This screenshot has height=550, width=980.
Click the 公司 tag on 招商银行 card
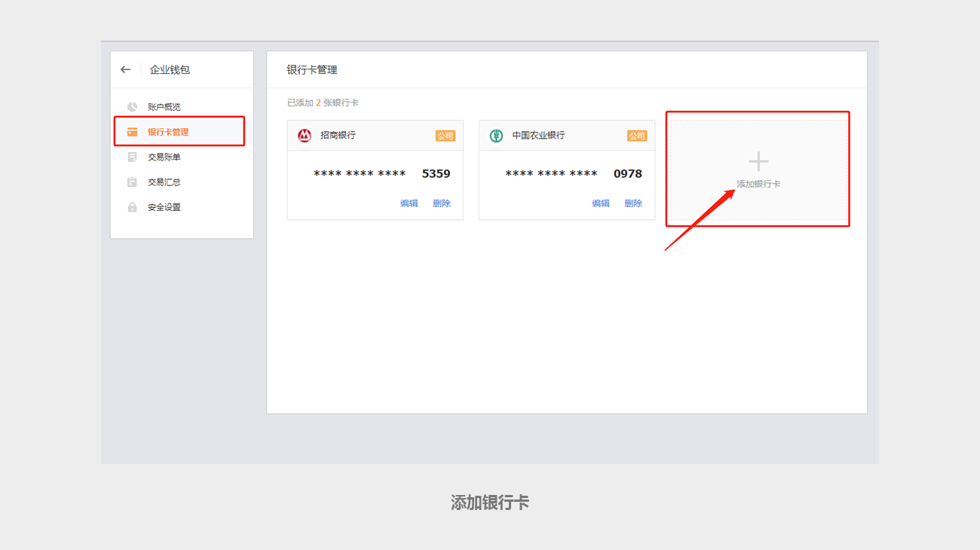pos(445,136)
